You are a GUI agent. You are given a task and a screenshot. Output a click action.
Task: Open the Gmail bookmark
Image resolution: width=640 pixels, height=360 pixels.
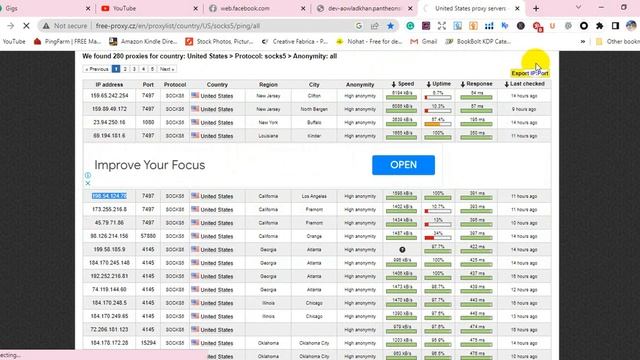pos(424,41)
